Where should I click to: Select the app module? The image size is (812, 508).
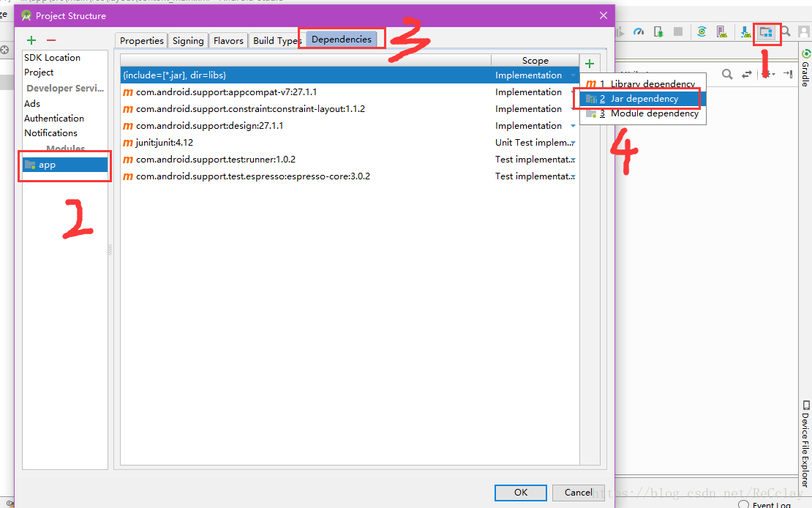coord(65,165)
